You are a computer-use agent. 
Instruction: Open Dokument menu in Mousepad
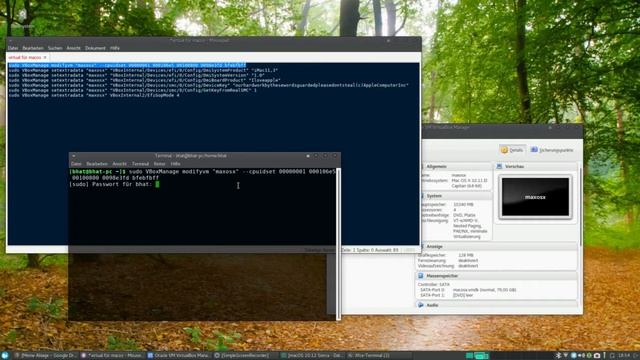click(x=95, y=48)
